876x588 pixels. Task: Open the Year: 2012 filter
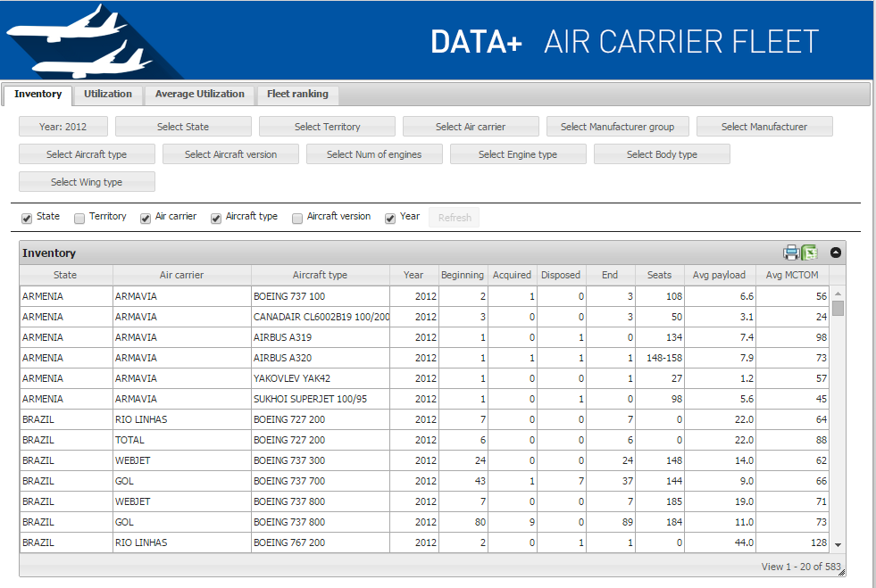tap(63, 127)
